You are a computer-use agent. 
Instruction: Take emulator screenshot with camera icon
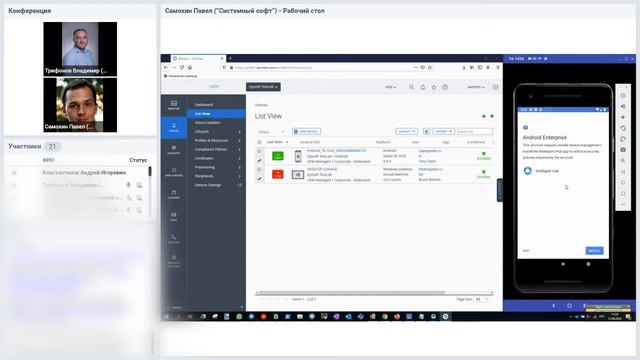[x=623, y=150]
